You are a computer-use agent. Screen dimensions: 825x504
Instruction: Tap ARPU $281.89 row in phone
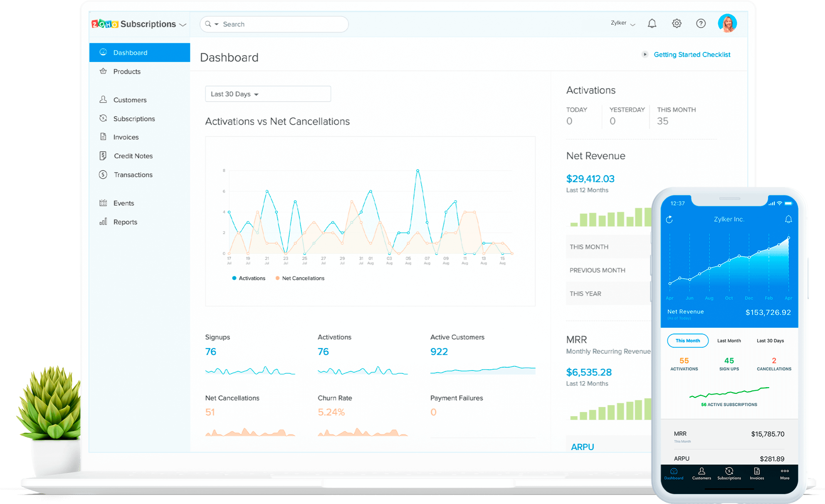tap(729, 458)
